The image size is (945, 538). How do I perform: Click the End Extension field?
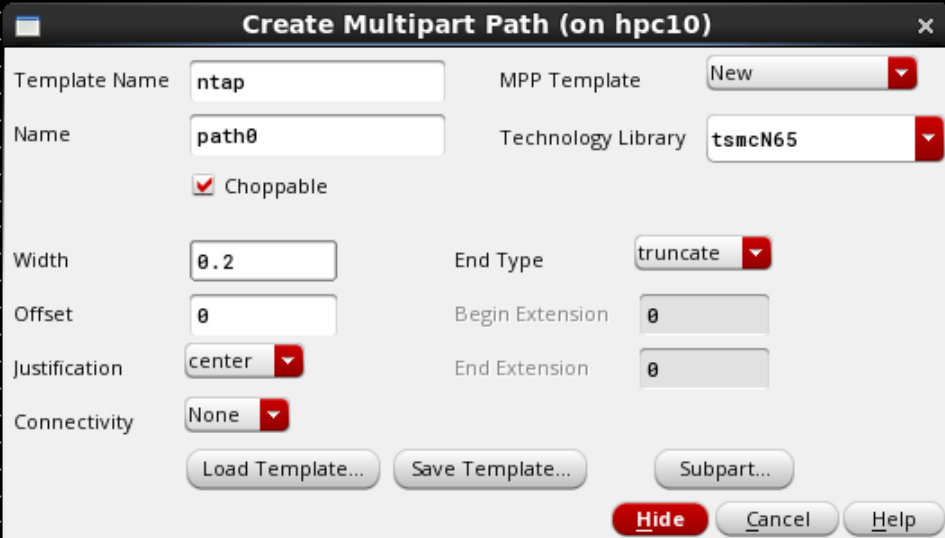point(704,369)
